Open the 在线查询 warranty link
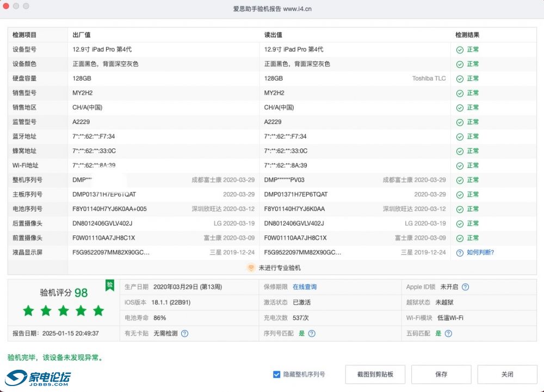 (305, 287)
